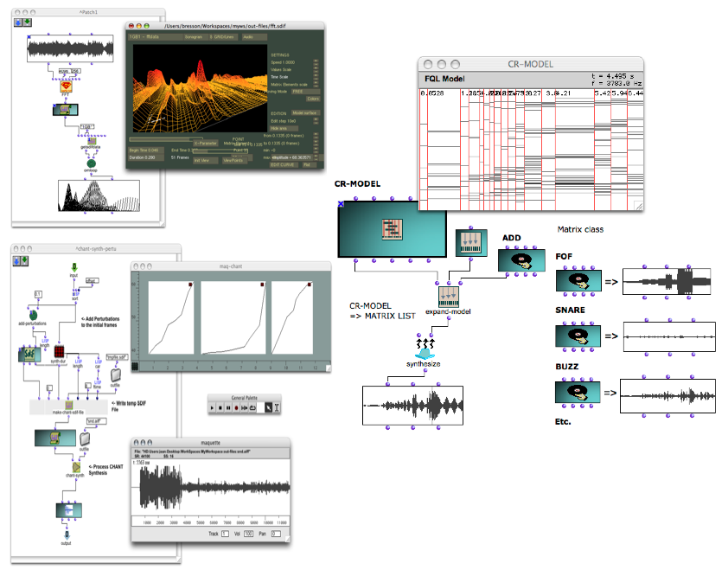
Task: Click the synthesized waveform under the synthesize box
Action: pyautogui.click(x=412, y=406)
